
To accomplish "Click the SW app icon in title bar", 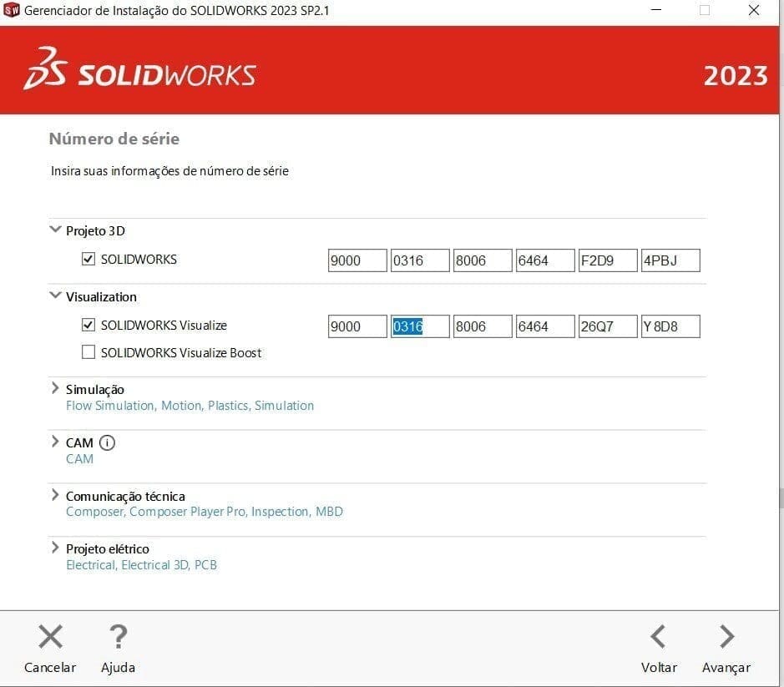I will (x=11, y=10).
